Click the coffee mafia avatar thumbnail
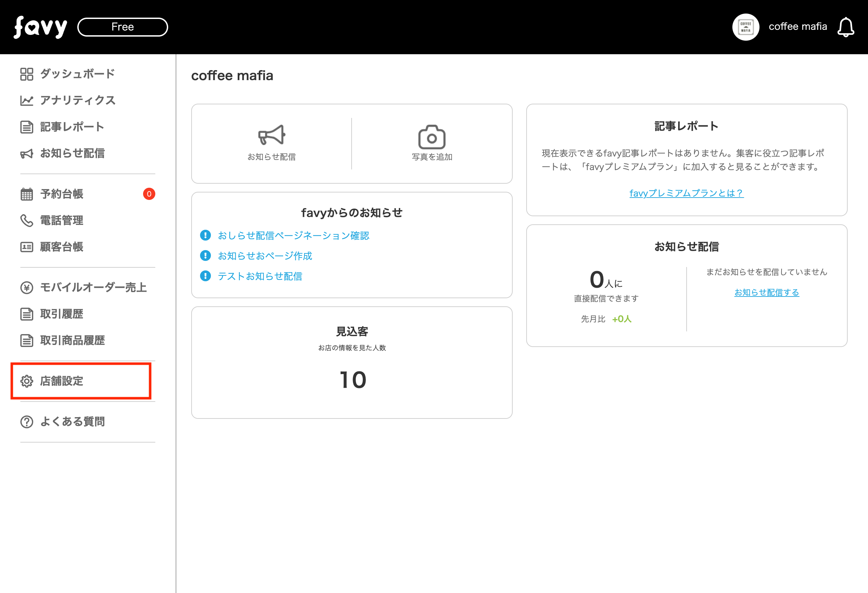 (746, 27)
